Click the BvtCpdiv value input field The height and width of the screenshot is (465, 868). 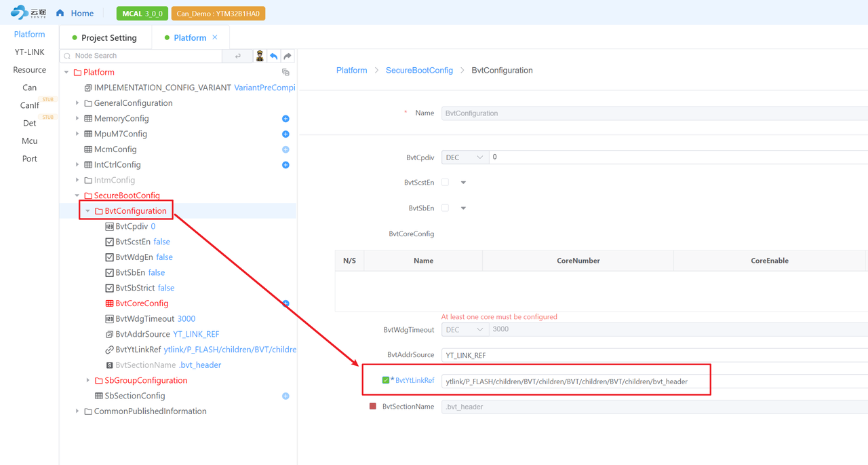tap(678, 157)
